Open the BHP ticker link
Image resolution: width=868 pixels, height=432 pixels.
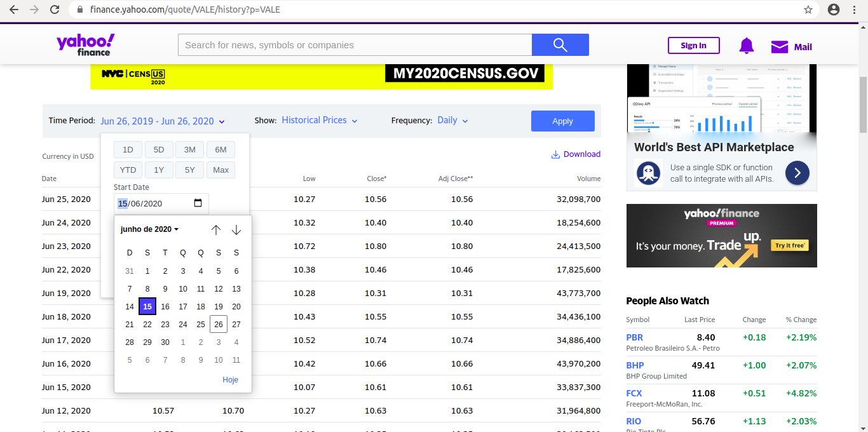coord(635,365)
